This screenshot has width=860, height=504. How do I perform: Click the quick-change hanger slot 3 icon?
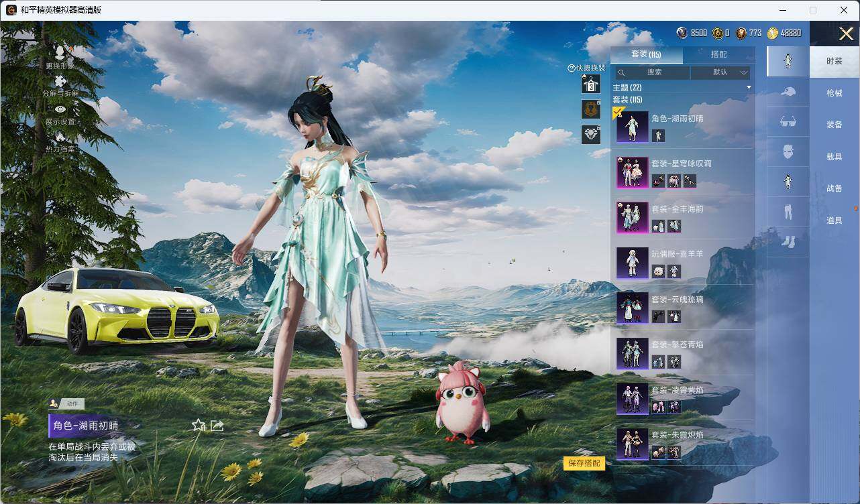coord(591,84)
